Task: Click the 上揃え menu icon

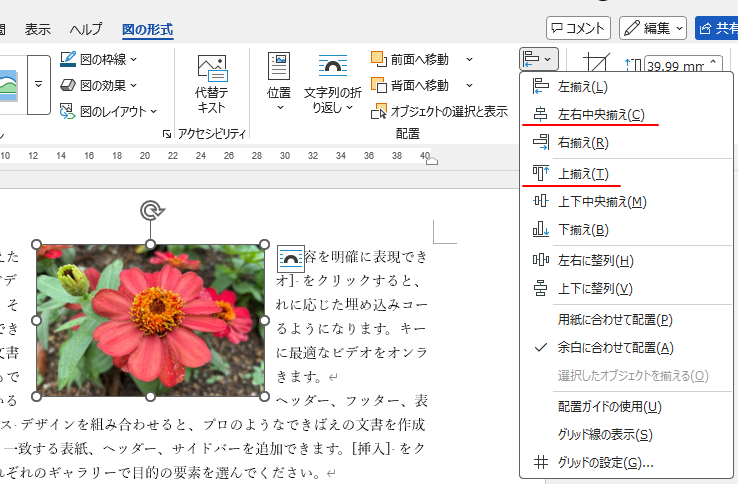Action: pos(540,173)
